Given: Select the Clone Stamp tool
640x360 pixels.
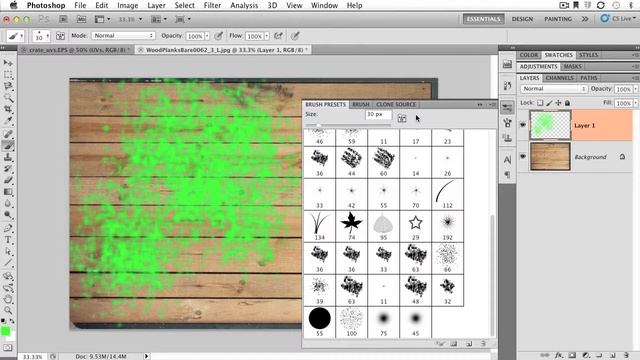Looking at the screenshot, I should coord(8,157).
